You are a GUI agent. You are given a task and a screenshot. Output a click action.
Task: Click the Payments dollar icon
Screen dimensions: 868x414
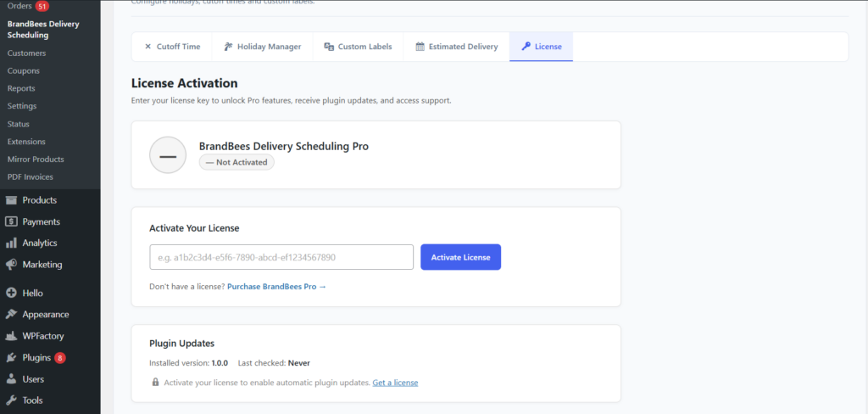[11, 221]
